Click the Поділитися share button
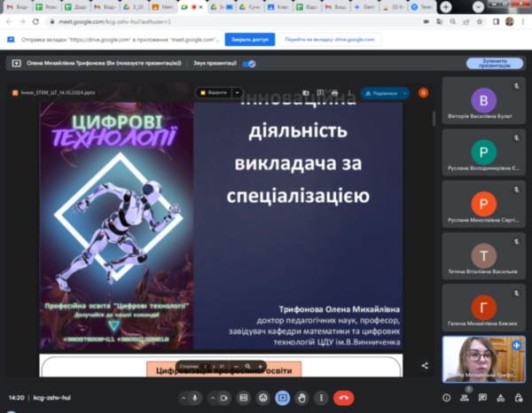The width and height of the screenshot is (532, 413). (x=384, y=92)
